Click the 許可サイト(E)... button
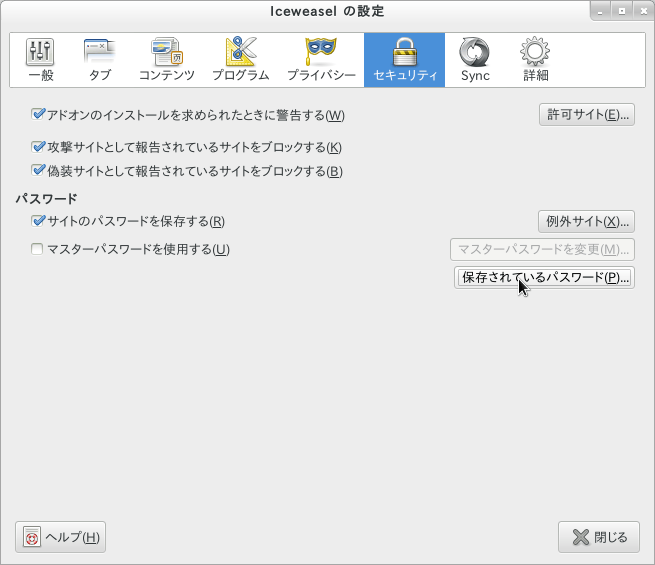 [587, 114]
